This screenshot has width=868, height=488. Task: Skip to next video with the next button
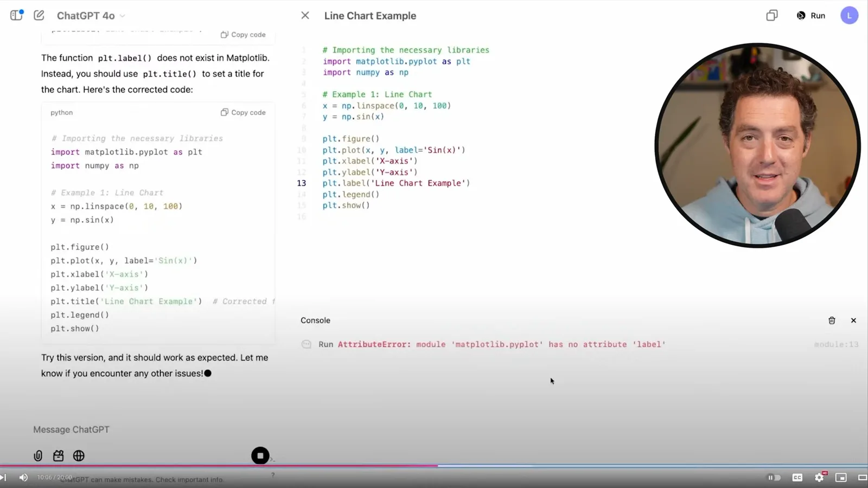pyautogui.click(x=3, y=477)
